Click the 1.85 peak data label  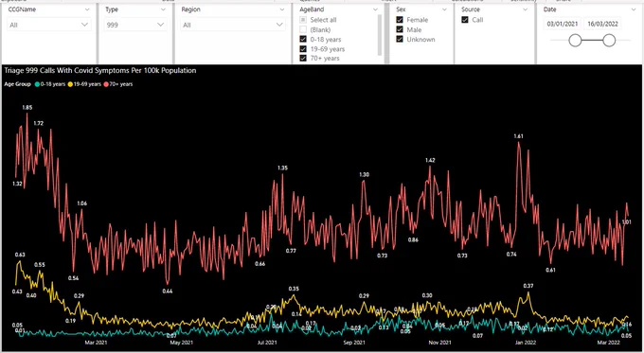27,108
